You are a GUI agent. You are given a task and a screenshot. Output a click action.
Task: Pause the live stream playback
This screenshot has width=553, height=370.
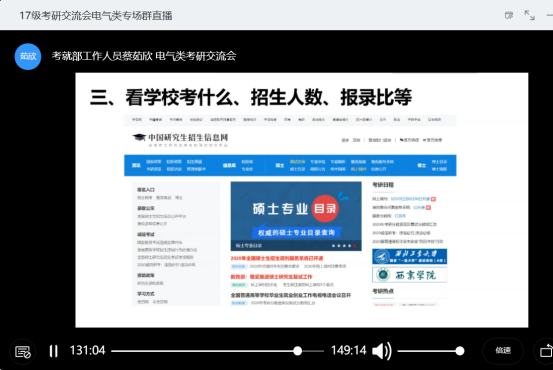click(x=54, y=351)
